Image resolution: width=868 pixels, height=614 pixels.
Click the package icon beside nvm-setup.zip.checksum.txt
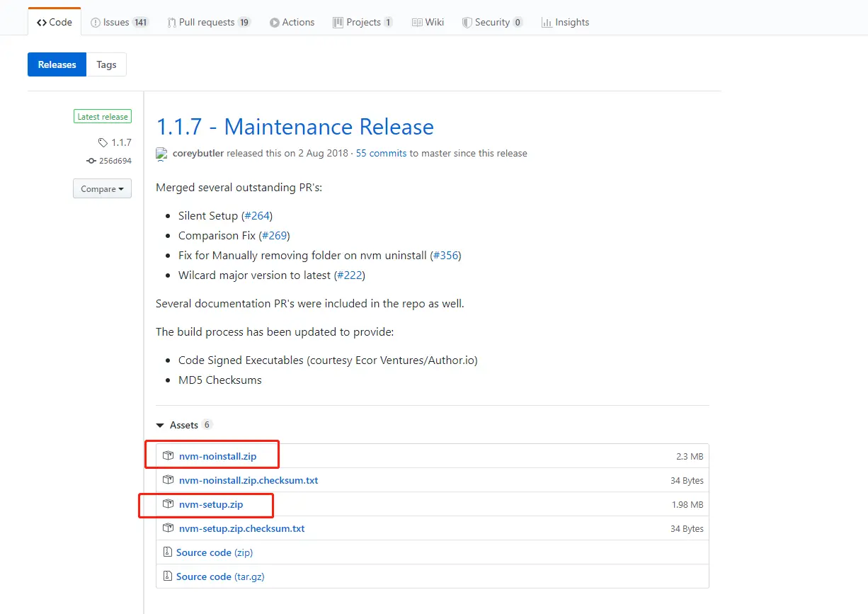pyautogui.click(x=168, y=528)
